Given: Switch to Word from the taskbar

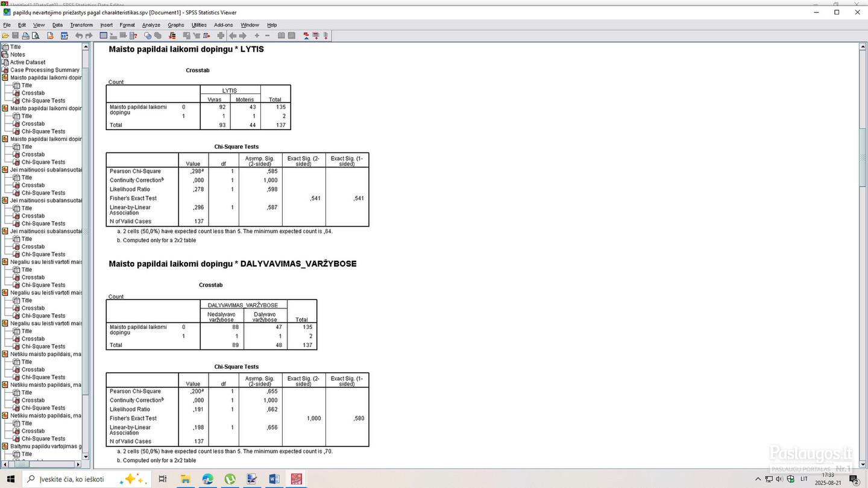Looking at the screenshot, I should (274, 479).
